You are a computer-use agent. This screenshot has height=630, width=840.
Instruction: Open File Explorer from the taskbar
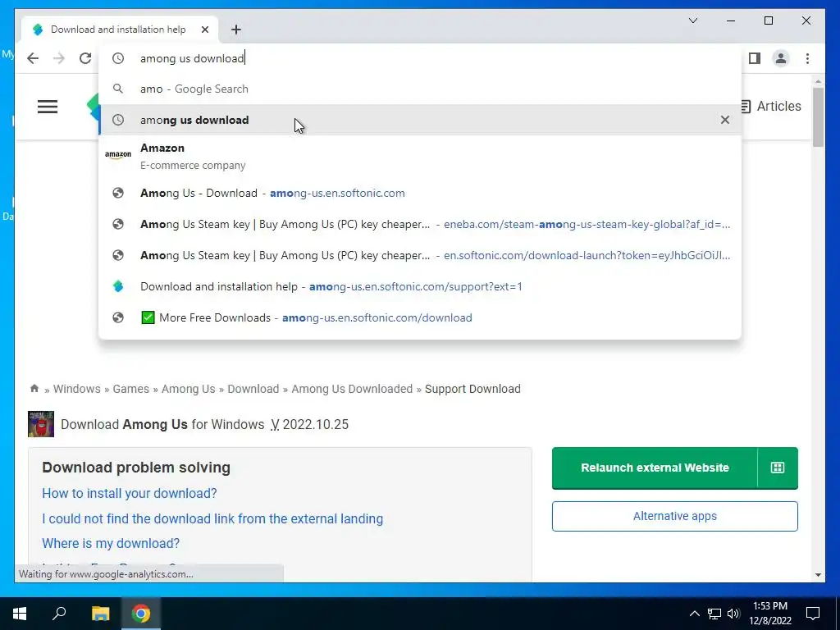pyautogui.click(x=100, y=614)
